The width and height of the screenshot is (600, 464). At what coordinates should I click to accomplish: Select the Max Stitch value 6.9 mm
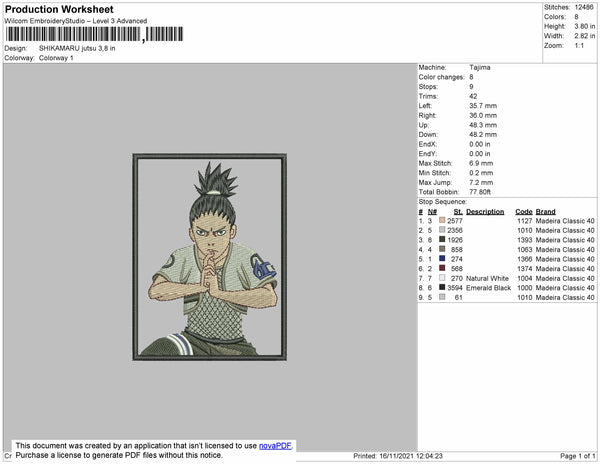[481, 163]
